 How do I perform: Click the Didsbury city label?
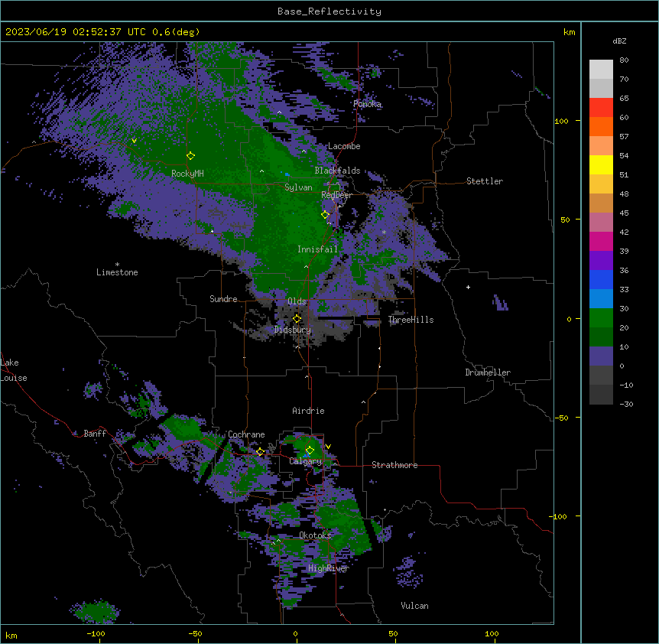[x=293, y=330]
